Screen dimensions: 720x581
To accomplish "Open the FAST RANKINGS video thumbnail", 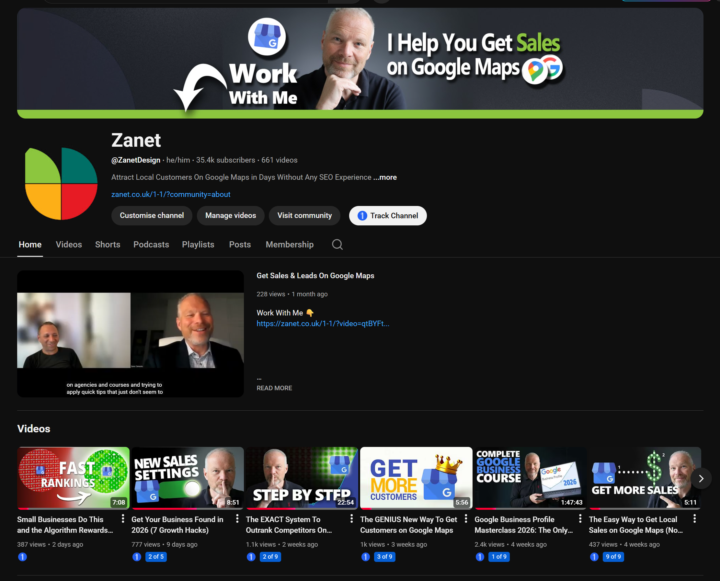I will (73, 478).
